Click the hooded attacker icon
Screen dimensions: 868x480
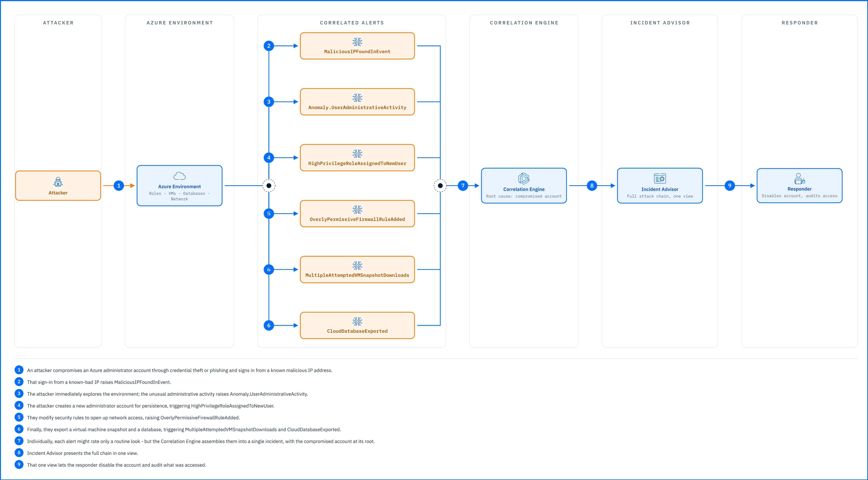(x=58, y=182)
